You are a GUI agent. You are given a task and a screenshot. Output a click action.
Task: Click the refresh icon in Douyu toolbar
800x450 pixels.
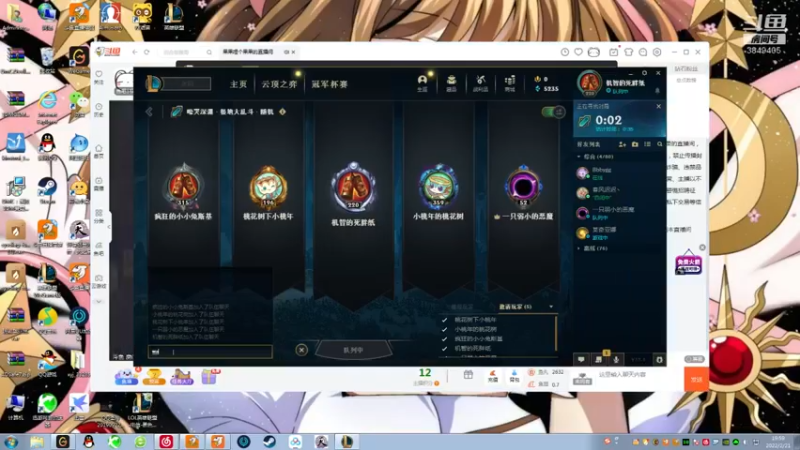point(147,52)
